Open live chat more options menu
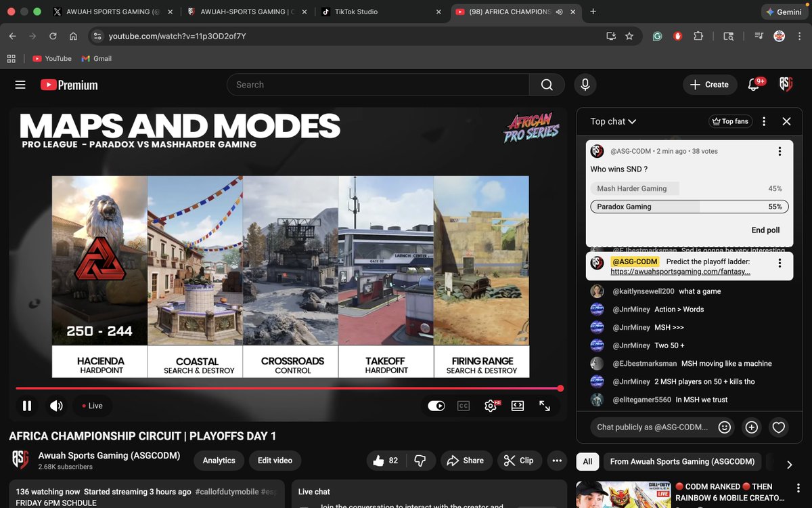The width and height of the screenshot is (812, 508). coord(764,121)
